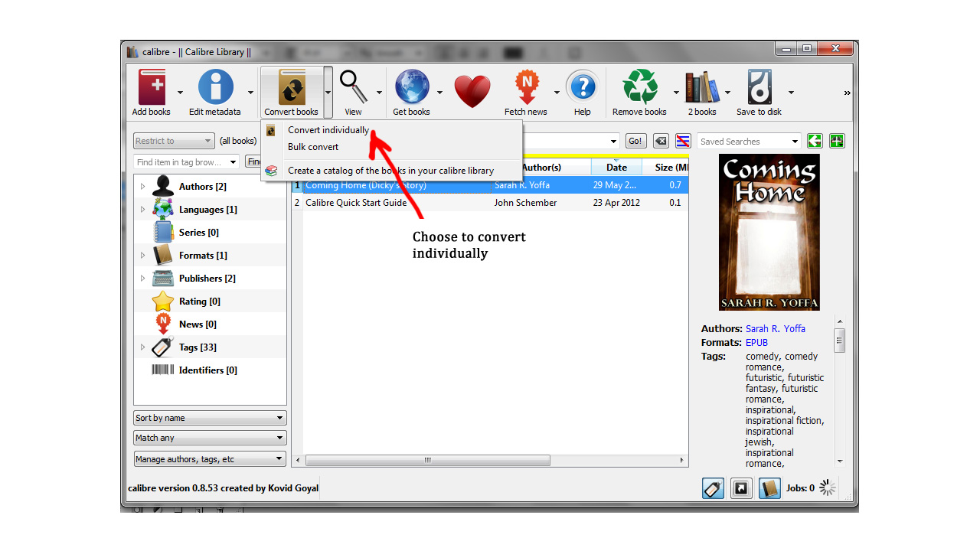Toggle the Cover Browser icon in status bar
The width and height of the screenshot is (980, 551).
coord(741,488)
